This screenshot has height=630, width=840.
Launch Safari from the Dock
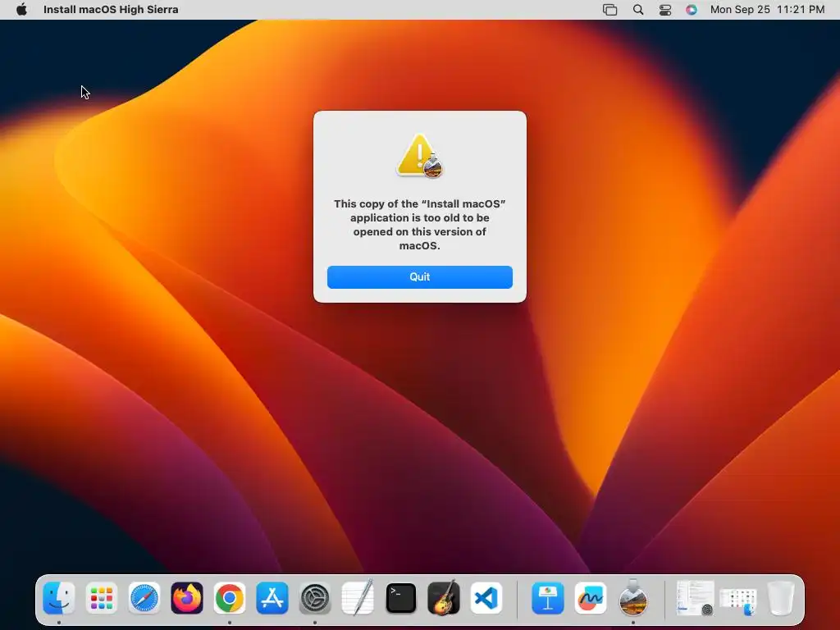click(144, 598)
